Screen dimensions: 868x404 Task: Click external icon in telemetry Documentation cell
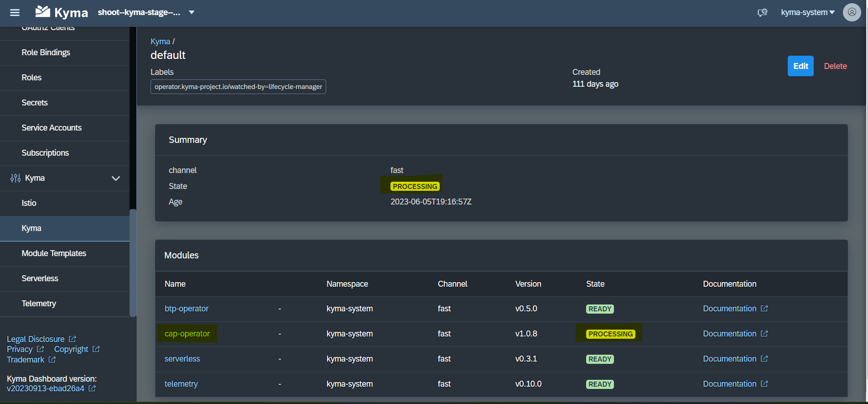coord(764,383)
